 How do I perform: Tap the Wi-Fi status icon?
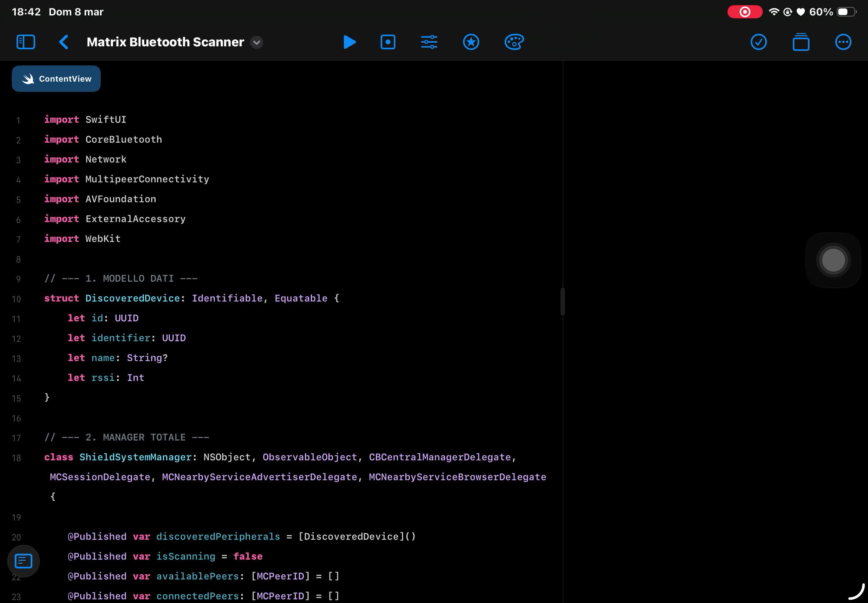[775, 12]
